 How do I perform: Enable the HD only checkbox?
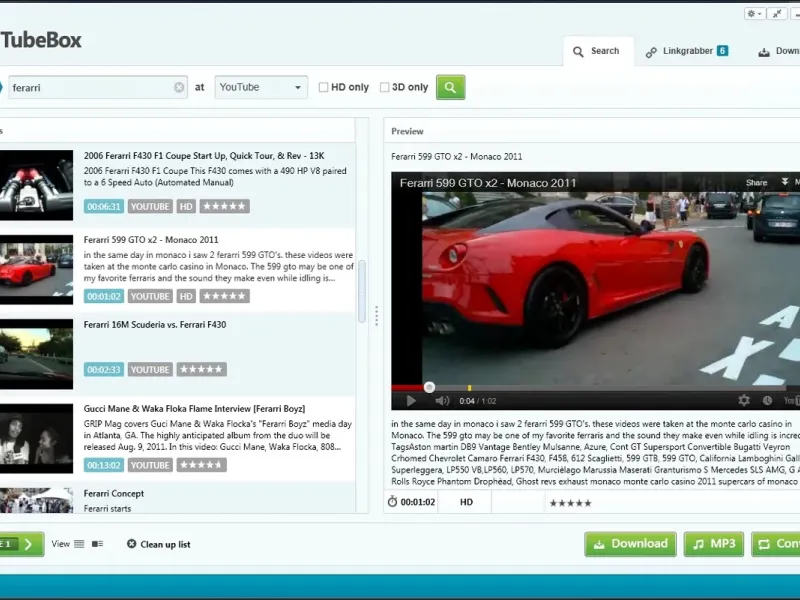324,88
